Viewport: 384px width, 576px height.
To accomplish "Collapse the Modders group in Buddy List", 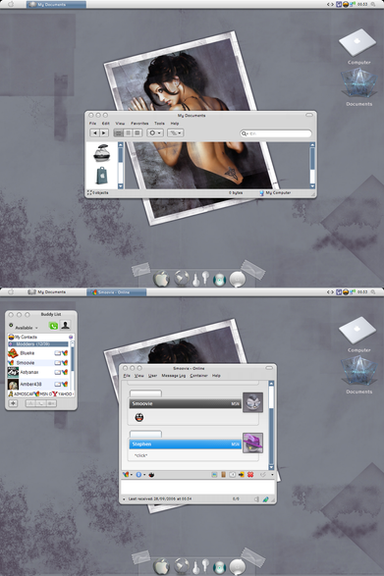I will [11, 344].
